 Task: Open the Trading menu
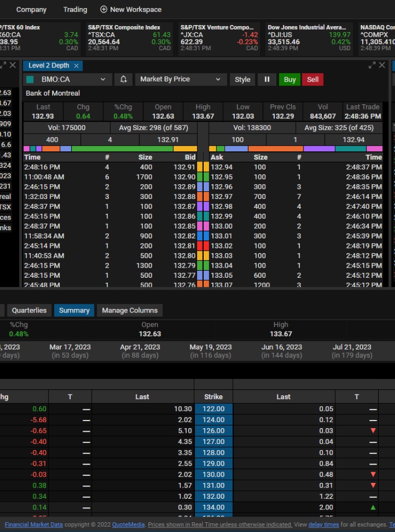75,9
